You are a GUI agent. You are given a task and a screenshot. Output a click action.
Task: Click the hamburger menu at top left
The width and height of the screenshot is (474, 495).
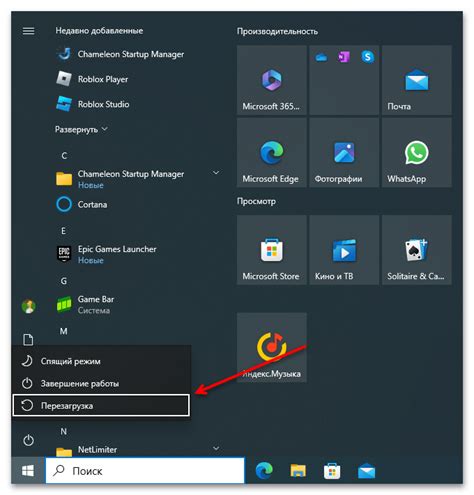(28, 31)
